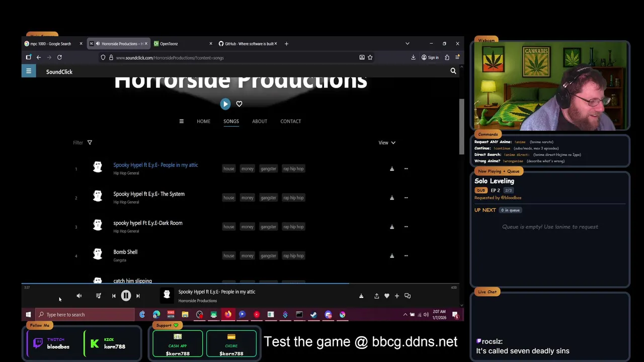Screen dimensions: 644x362
Task: Mute the player volume speaker icon
Action: point(79,296)
